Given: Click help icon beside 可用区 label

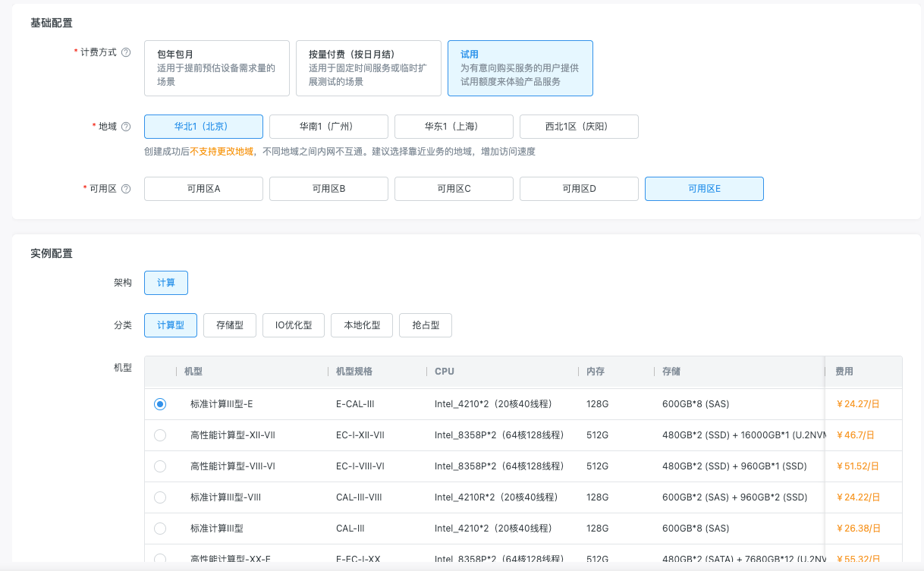Looking at the screenshot, I should [126, 189].
